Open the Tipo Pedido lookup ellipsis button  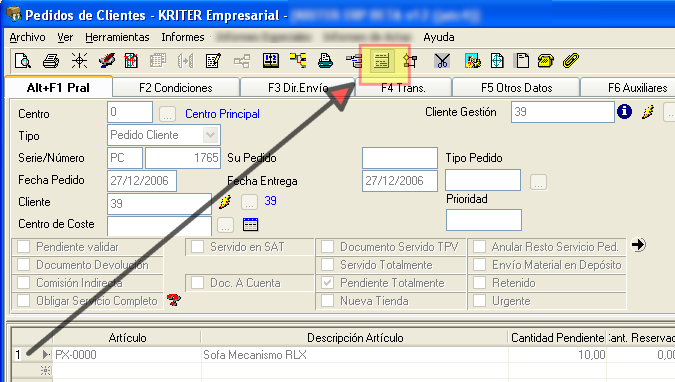click(x=538, y=182)
